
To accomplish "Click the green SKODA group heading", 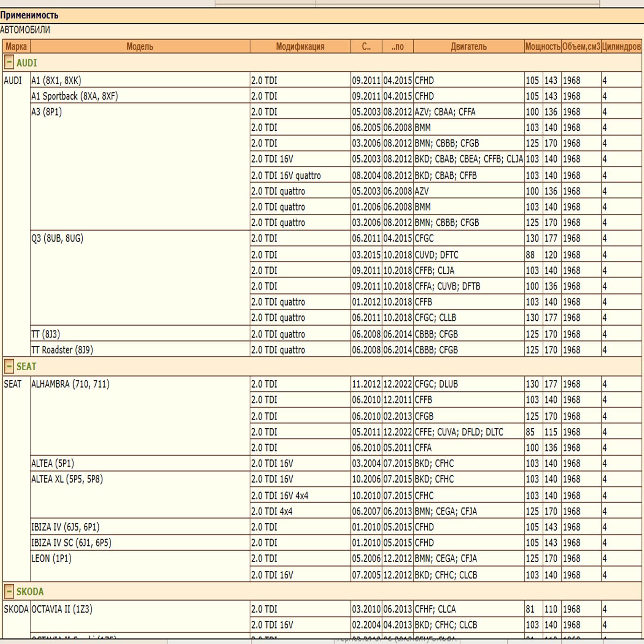I will 30,591.
